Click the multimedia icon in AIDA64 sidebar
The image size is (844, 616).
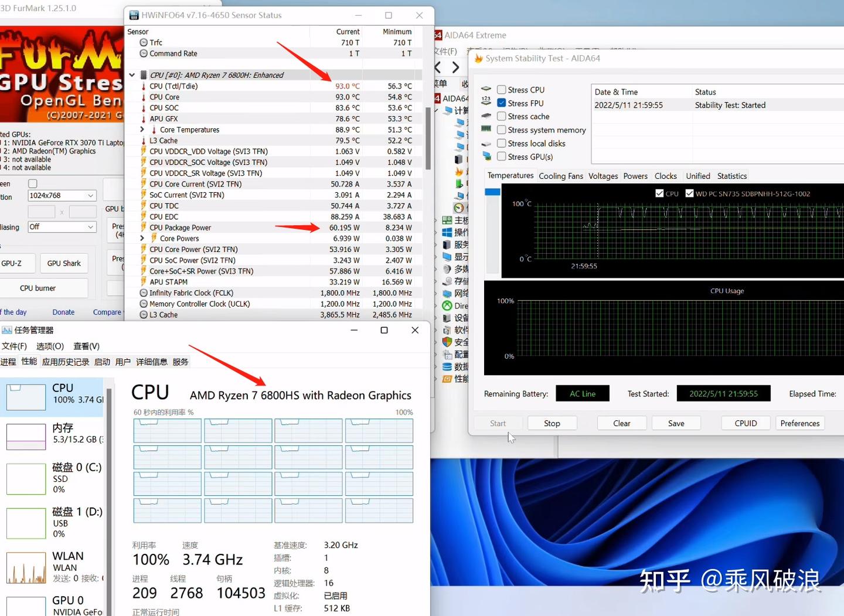pos(447,268)
